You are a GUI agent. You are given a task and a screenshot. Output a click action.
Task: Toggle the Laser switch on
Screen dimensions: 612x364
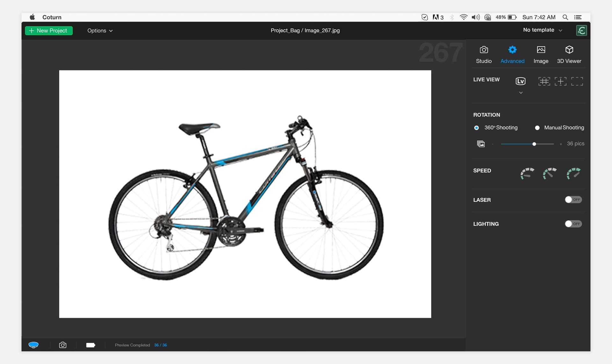coord(573,200)
